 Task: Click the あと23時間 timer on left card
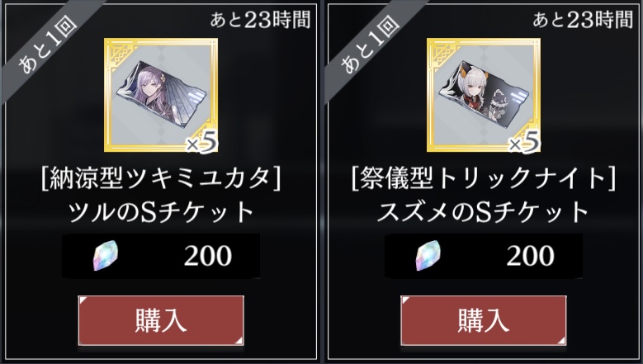pyautogui.click(x=260, y=20)
